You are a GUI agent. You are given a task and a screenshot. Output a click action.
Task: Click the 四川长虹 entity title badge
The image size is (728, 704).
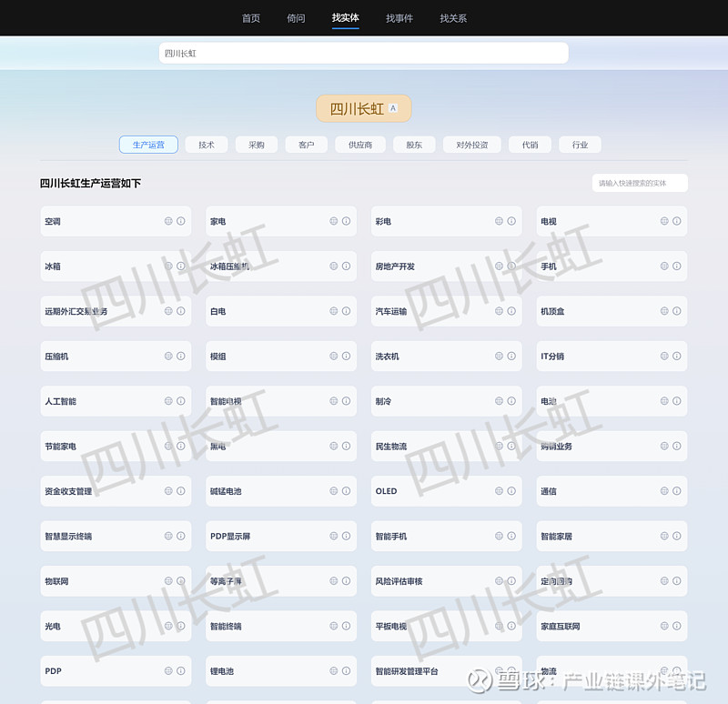[363, 108]
